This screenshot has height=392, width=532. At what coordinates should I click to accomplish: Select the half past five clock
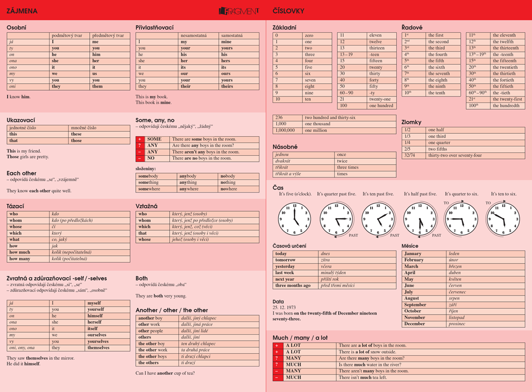[420, 218]
